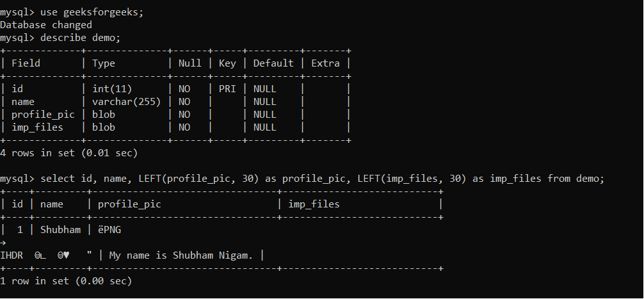Click the 'profile_pic' field in describe output
This screenshot has width=644, height=299.
pos(43,115)
